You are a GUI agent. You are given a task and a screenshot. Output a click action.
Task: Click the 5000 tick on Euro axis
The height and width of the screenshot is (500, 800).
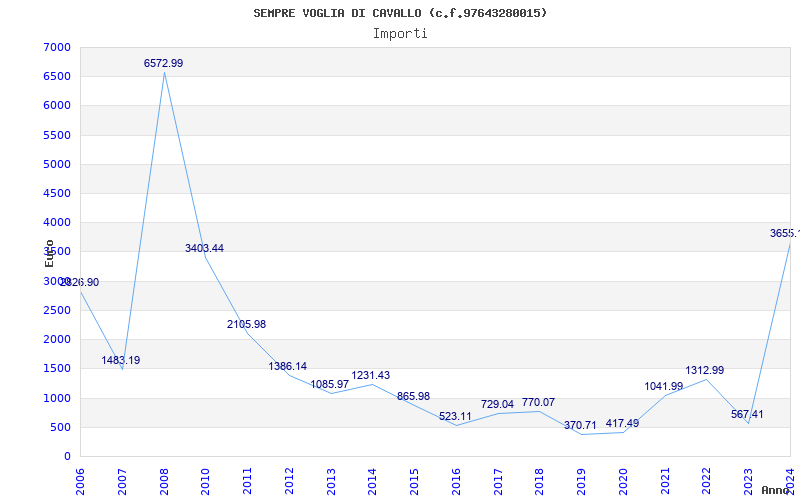click(57, 164)
